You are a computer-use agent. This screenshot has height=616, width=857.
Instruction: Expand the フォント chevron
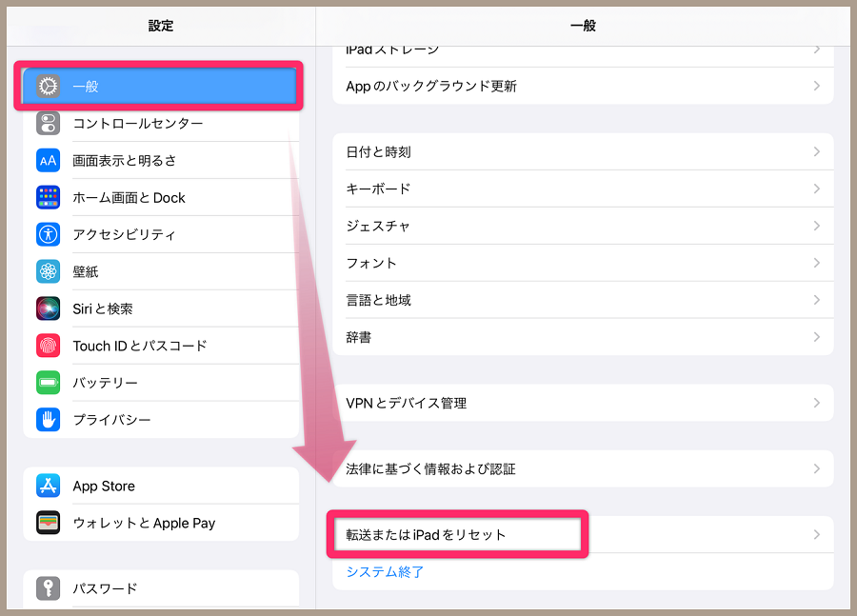(x=817, y=263)
